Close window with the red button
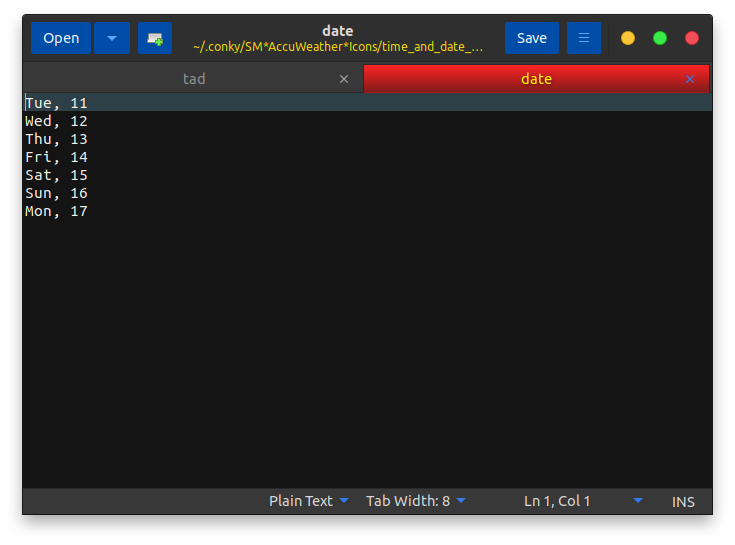This screenshot has width=735, height=545. (x=692, y=38)
